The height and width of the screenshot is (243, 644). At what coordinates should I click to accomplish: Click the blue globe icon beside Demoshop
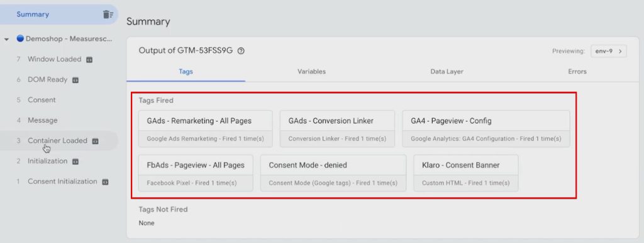pos(20,38)
